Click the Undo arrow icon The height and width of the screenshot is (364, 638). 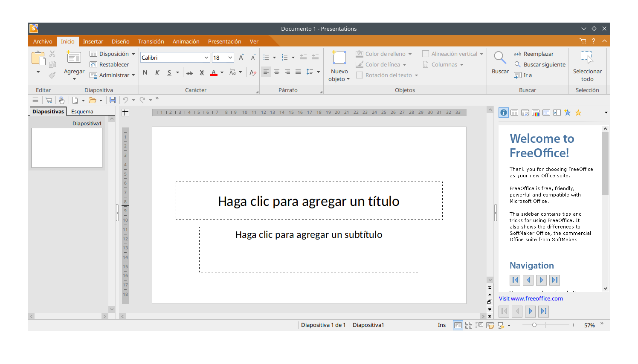pyautogui.click(x=125, y=100)
